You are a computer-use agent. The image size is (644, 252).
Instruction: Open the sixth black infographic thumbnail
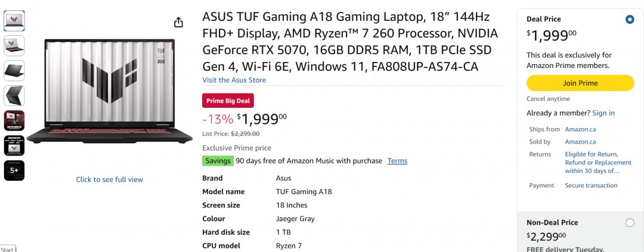coord(14,145)
